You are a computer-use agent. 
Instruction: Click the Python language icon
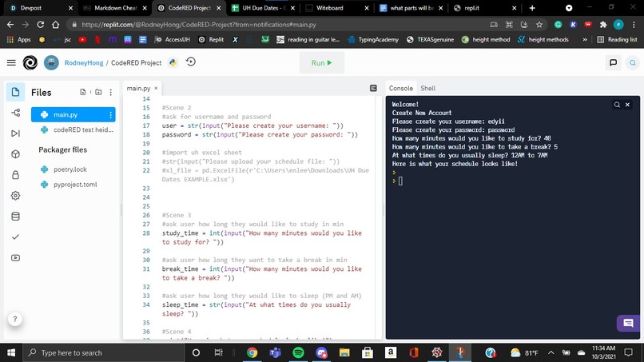click(173, 62)
